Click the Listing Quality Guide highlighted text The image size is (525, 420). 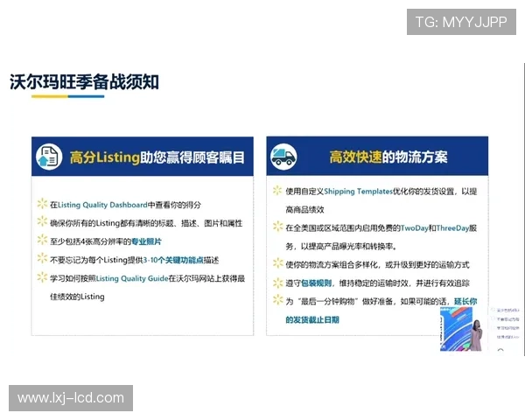(x=132, y=278)
